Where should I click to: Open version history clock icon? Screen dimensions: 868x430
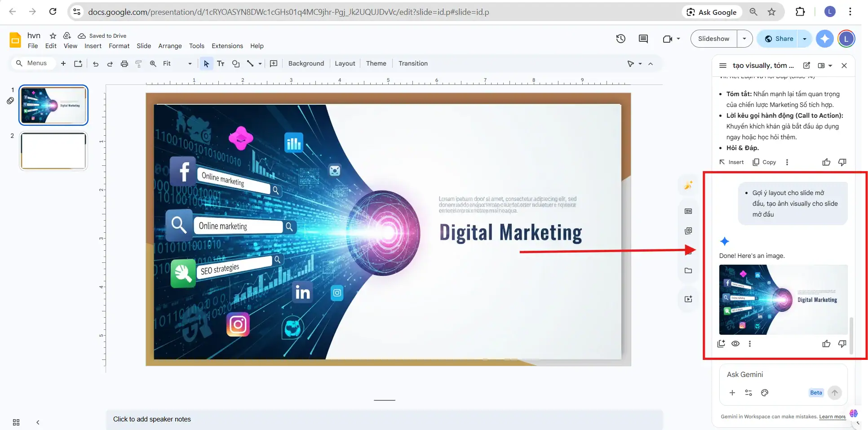coord(621,39)
